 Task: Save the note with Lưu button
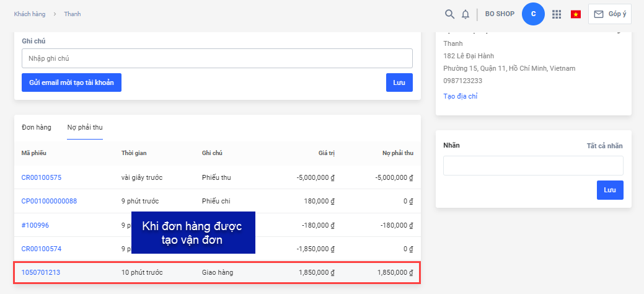coord(399,82)
